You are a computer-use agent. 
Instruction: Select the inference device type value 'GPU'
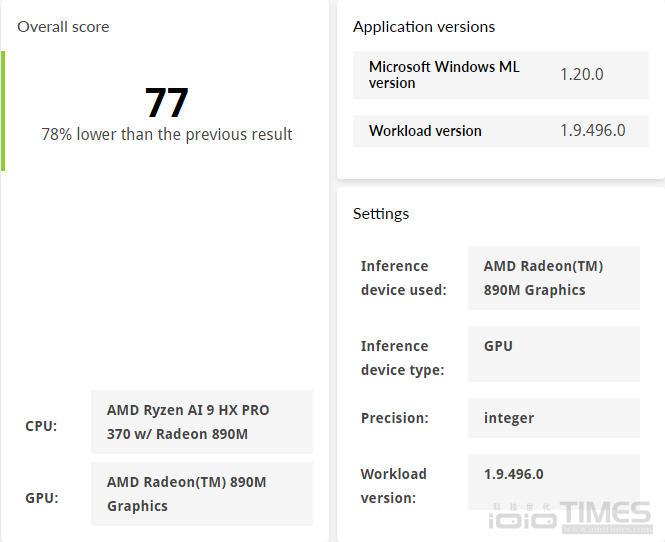coord(553,354)
